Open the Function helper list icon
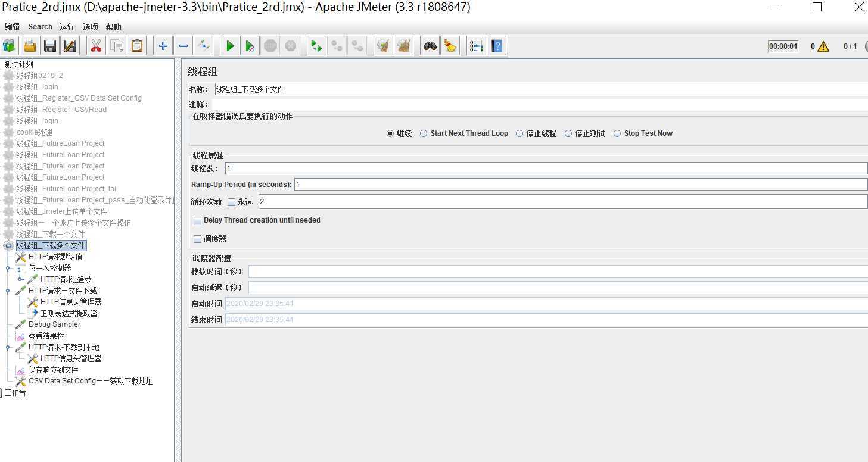 [476, 46]
